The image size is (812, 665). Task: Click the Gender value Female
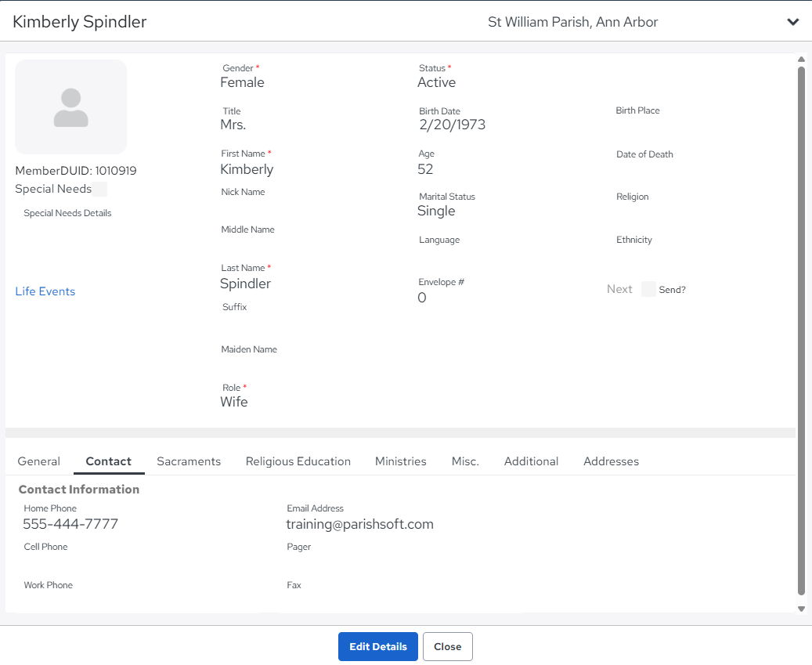[243, 82]
